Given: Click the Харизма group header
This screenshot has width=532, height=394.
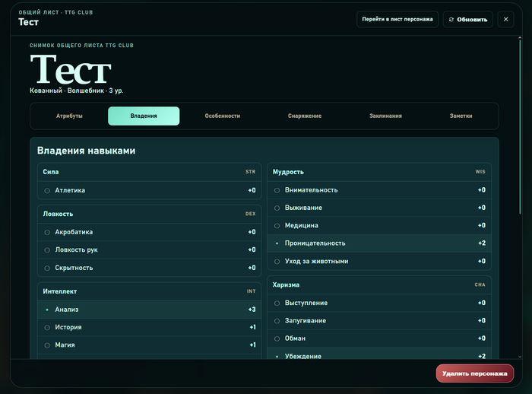Looking at the screenshot, I should tap(379, 284).
